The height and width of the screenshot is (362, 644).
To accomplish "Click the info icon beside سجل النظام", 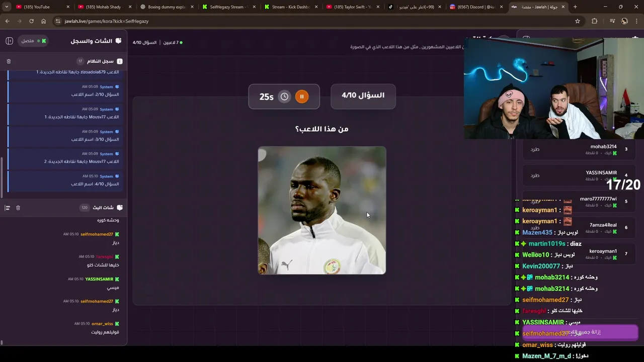I will (x=120, y=61).
